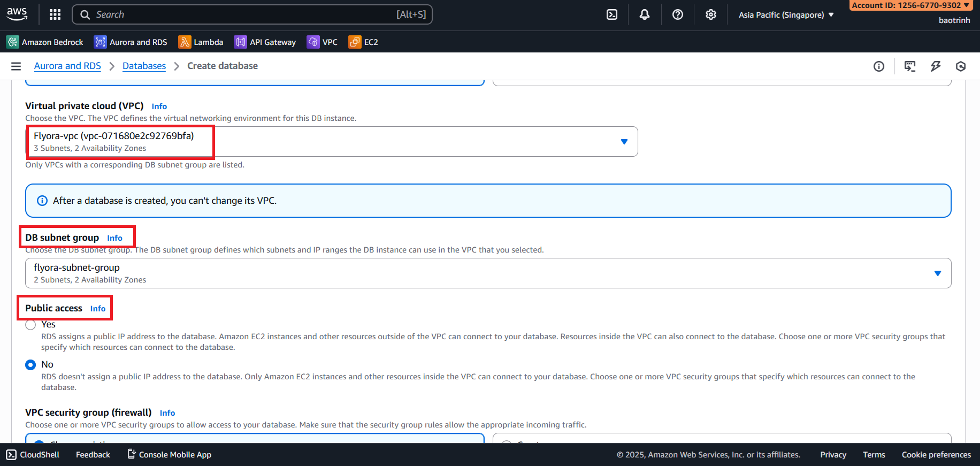The width and height of the screenshot is (980, 466).
Task: Open the settings gear menu
Action: [710, 14]
